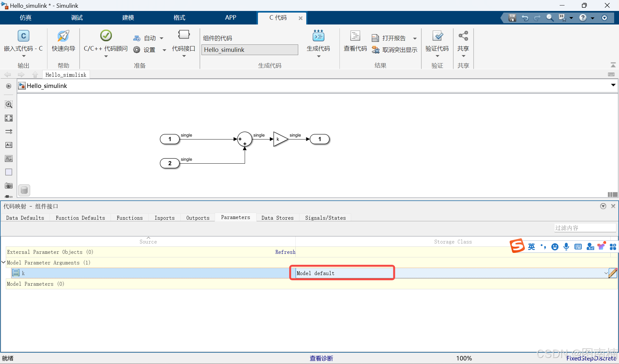Toggle the Remove Highlighting (取消突出显示) button
Viewport: 619px width, 364px height.
[x=395, y=50]
